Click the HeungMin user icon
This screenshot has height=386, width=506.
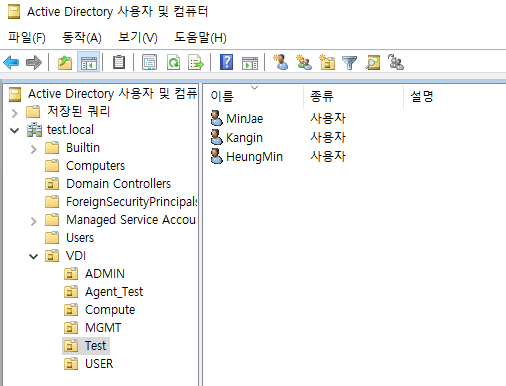click(216, 156)
